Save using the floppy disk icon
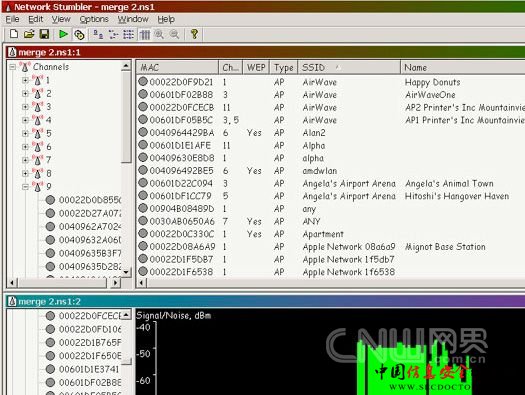This screenshot has width=525, height=395. (x=44, y=34)
